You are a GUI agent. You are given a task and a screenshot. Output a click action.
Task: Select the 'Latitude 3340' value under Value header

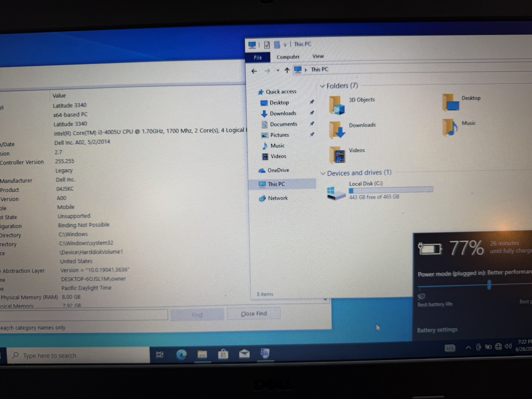tap(69, 105)
